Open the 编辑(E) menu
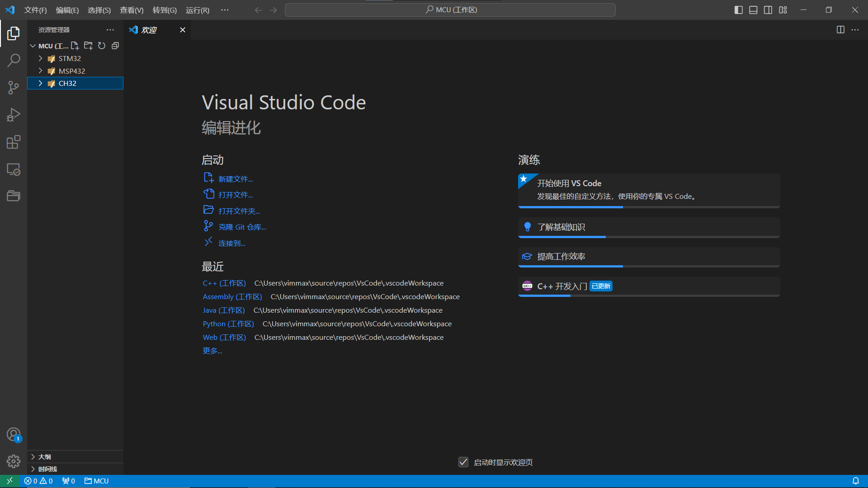Image resolution: width=868 pixels, height=488 pixels. tap(67, 10)
